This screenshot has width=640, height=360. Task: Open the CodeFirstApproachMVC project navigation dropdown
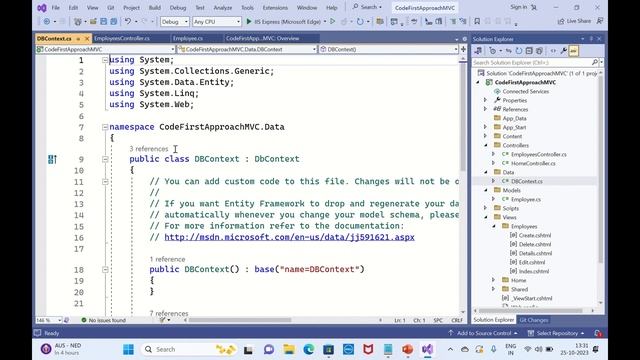(x=105, y=49)
